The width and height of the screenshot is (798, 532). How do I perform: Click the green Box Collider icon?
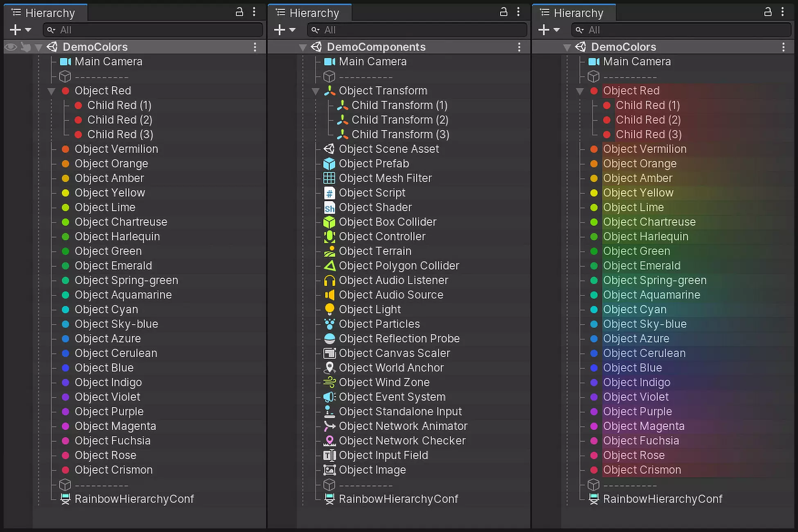(329, 222)
